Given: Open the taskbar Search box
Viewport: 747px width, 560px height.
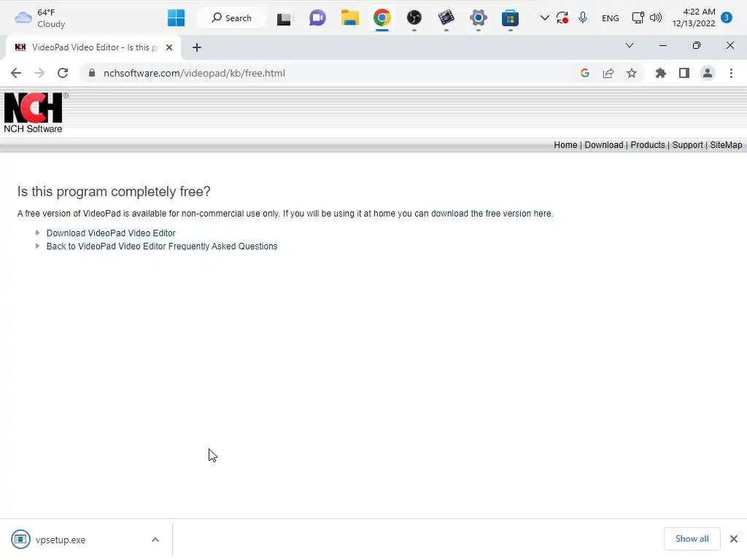Looking at the screenshot, I should click(x=231, y=18).
